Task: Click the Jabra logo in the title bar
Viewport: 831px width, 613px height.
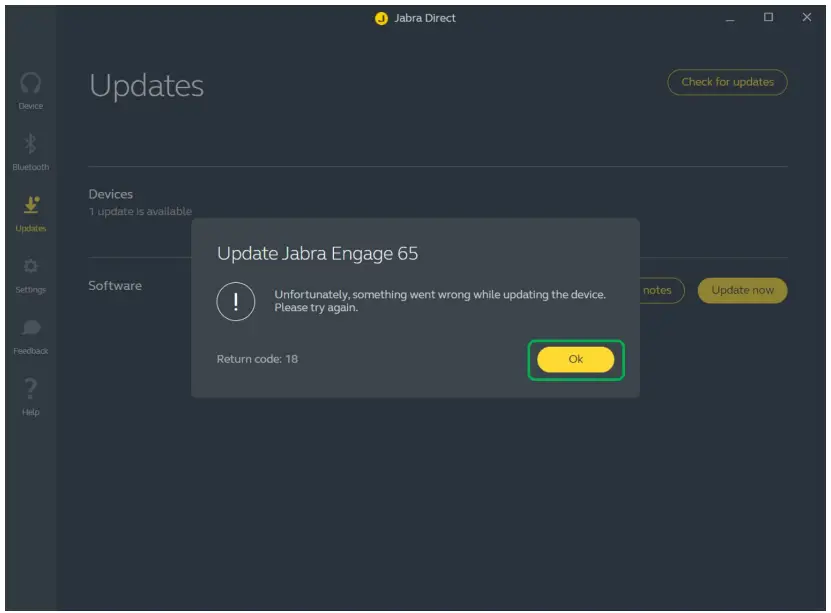Action: (379, 17)
